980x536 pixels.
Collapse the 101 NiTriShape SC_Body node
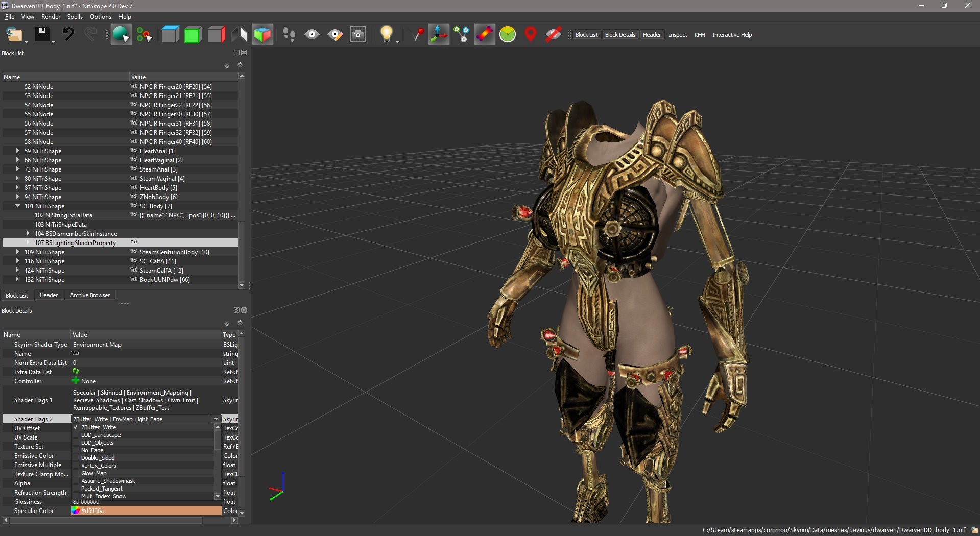[17, 206]
